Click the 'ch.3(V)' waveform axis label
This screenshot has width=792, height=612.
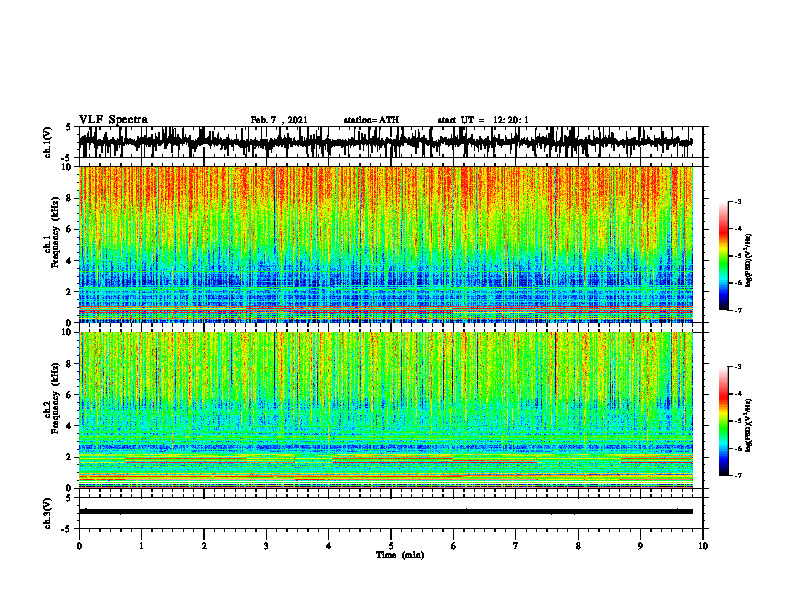click(x=48, y=513)
